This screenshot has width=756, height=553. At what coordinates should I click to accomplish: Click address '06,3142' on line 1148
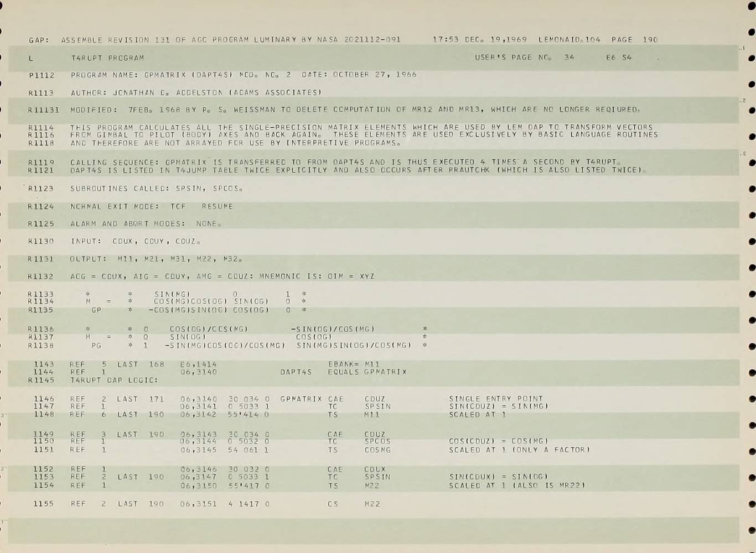(199, 415)
